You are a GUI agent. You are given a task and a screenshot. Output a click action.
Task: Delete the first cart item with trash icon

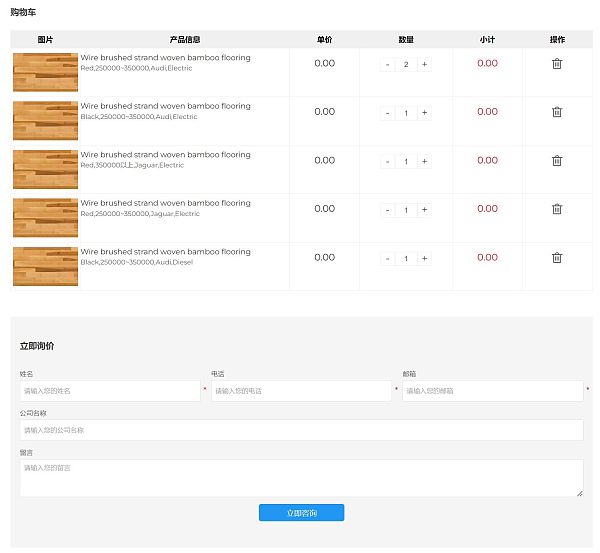pyautogui.click(x=557, y=64)
